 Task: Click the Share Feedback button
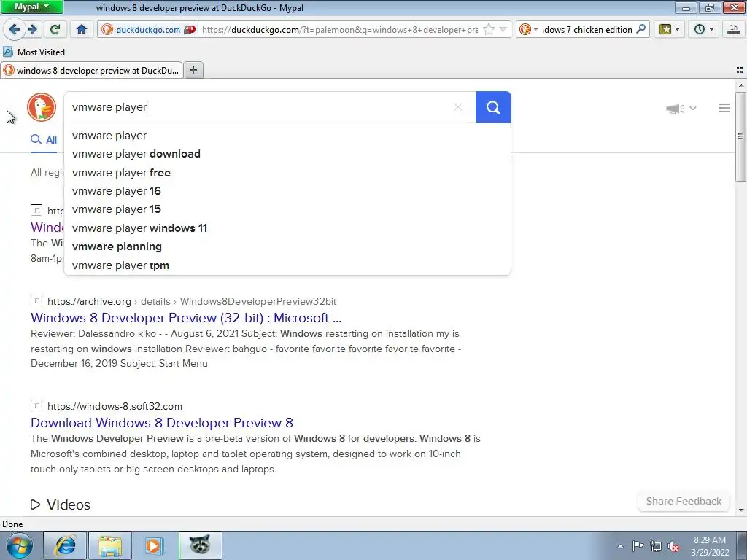(684, 502)
